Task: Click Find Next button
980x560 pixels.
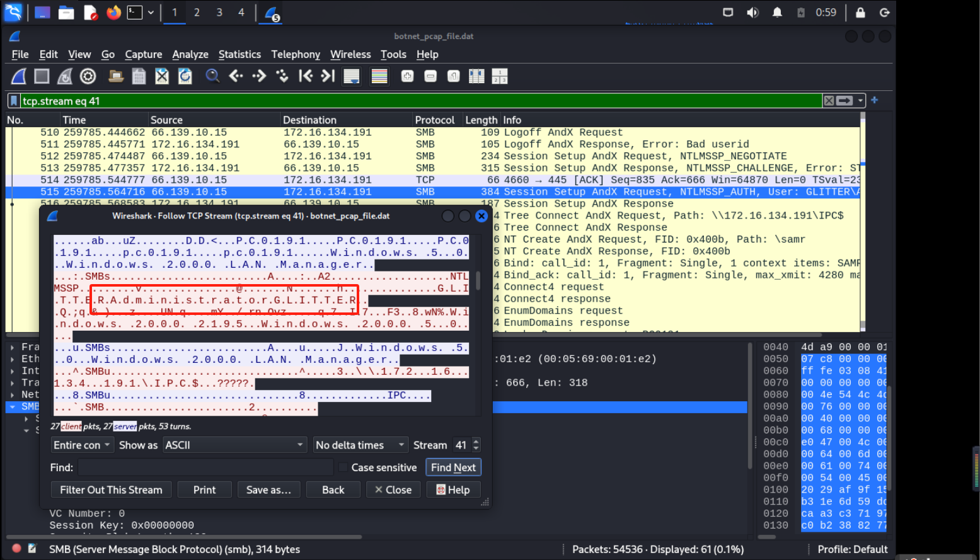Action: pos(453,467)
